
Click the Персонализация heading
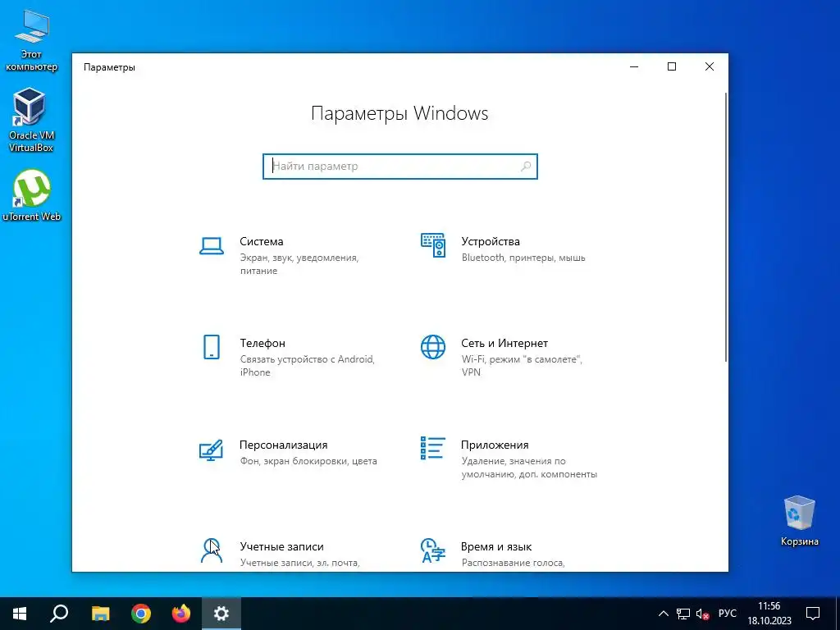click(x=283, y=445)
